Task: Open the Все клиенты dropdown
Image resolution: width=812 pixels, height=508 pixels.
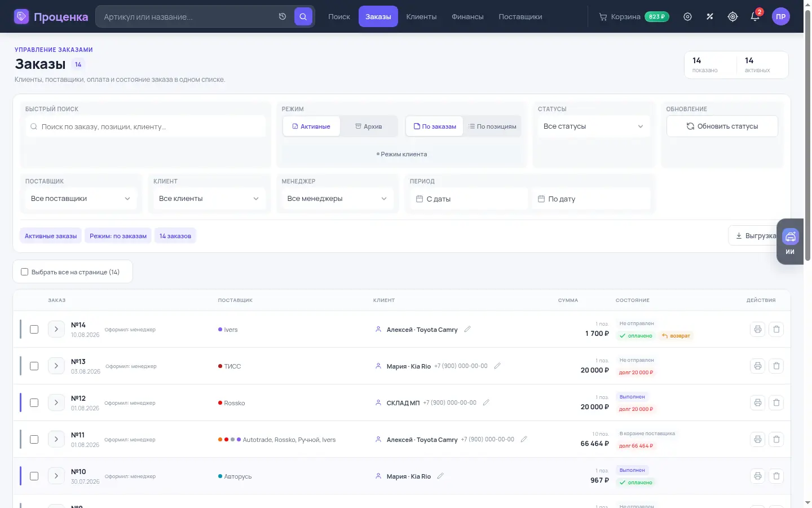Action: tap(209, 199)
